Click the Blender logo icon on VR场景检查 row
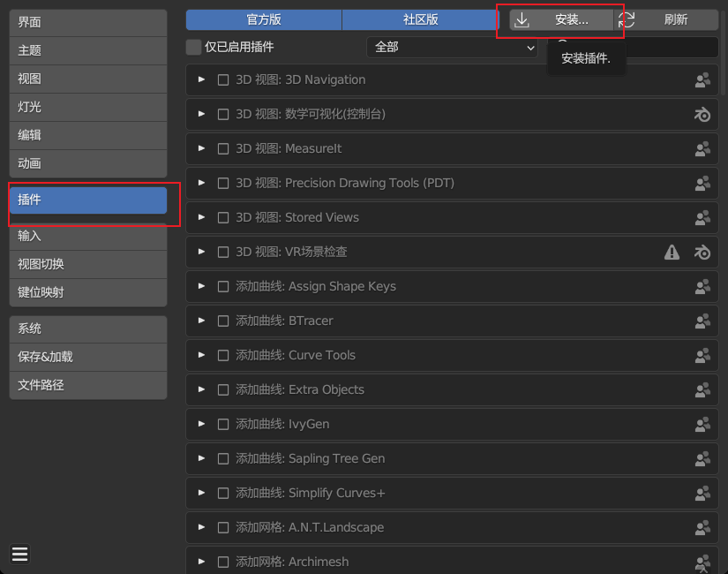 (702, 252)
